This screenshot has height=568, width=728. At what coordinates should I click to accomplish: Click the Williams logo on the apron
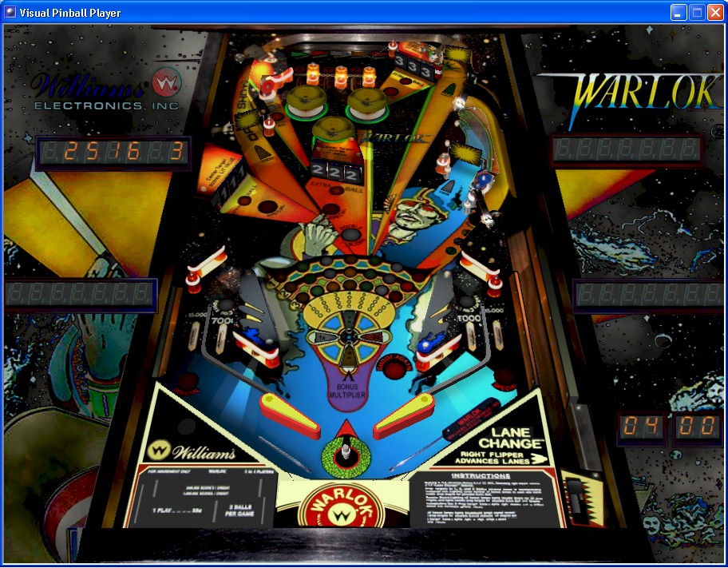(192, 451)
